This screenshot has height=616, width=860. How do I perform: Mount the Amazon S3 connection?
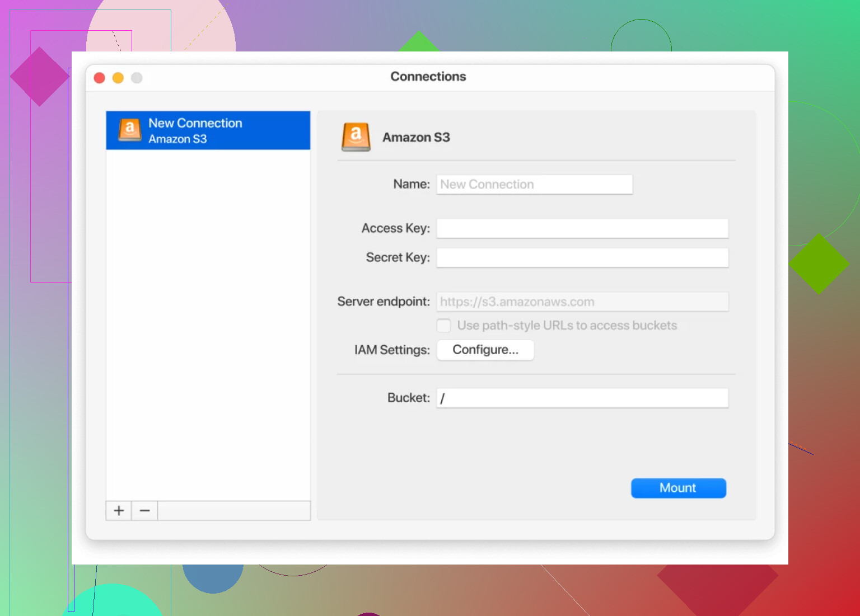[679, 488]
